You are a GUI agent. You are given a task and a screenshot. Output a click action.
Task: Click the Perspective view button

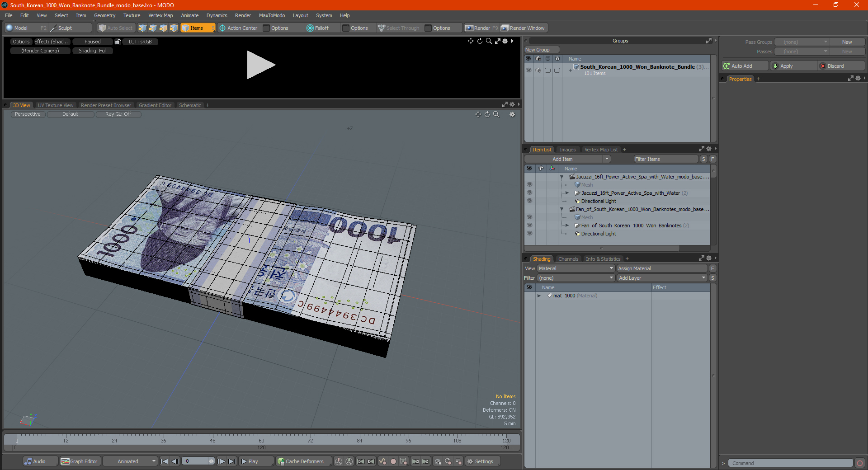28,114
